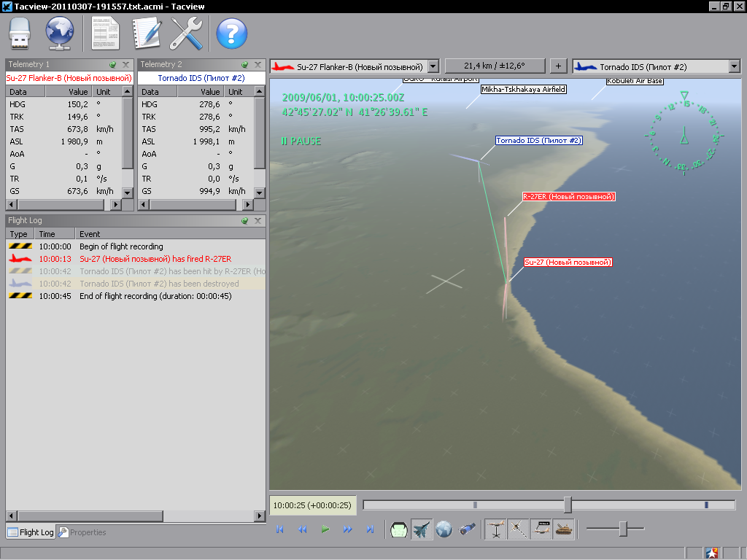Select 'End of flight recording' log row
Image resolution: width=747 pixels, height=560 pixels.
tap(136, 296)
